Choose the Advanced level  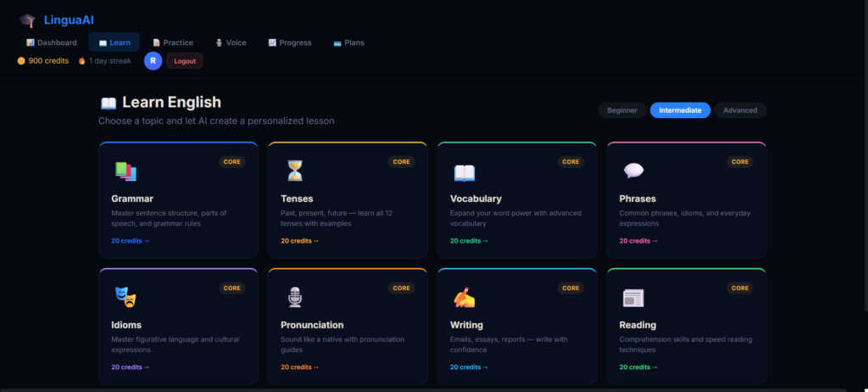tap(740, 110)
